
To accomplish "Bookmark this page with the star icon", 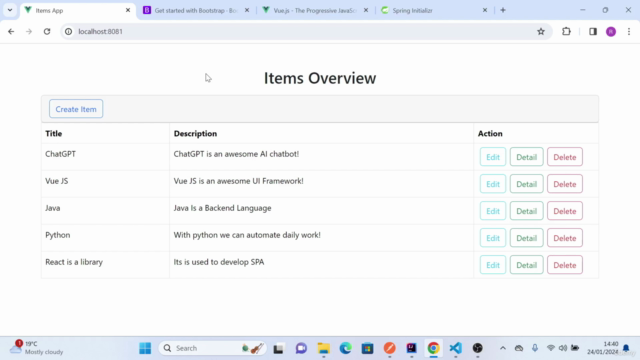I will coord(541,31).
